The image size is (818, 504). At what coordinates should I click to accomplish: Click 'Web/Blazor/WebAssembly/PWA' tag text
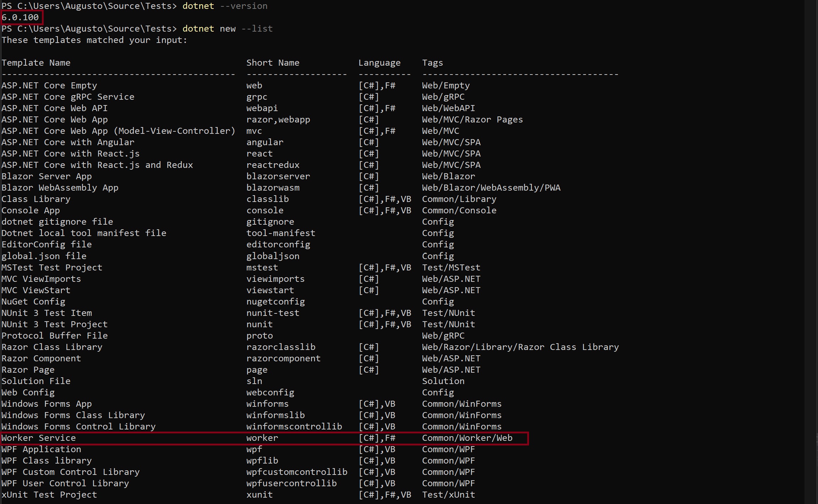491,188
